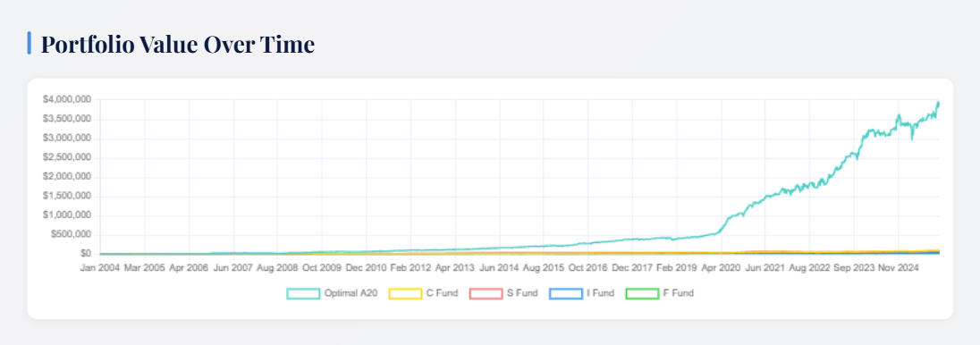Click the Aug 2022 x-axis label
Screen dimensions: 980x345
[811, 267]
